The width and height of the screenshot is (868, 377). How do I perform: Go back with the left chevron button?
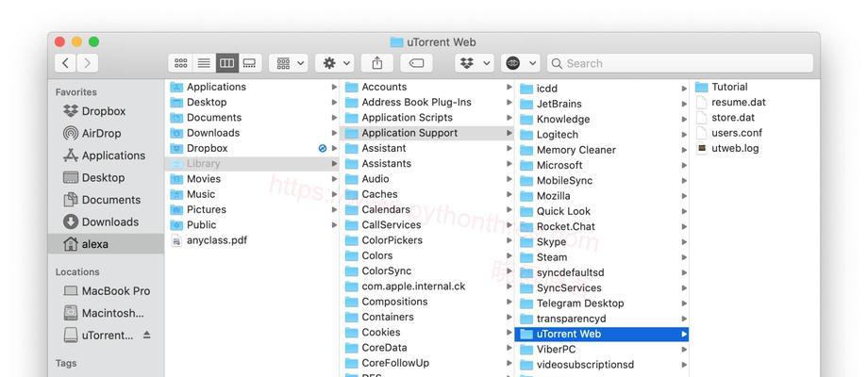pyautogui.click(x=65, y=63)
